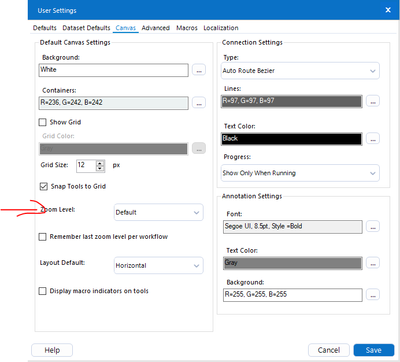
Task: Uncheck Snap Tools to Grid
Action: click(x=43, y=186)
